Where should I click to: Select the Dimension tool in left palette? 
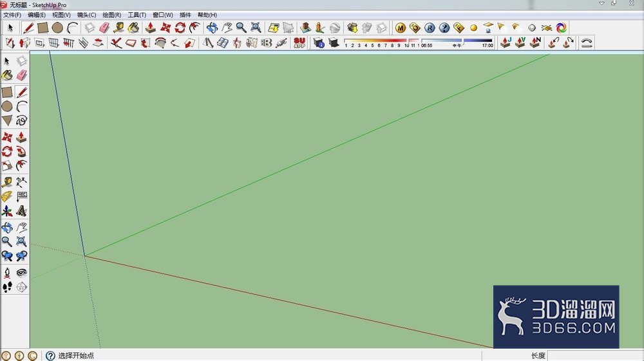pos(21,181)
